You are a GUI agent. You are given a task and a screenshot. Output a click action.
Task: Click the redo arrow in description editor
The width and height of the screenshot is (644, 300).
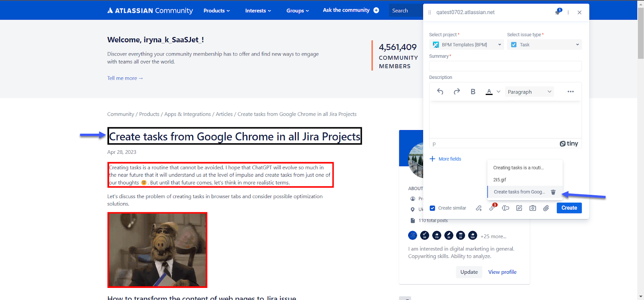click(457, 92)
